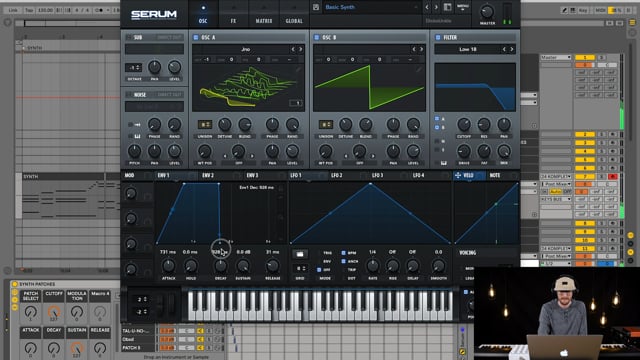Viewport: 640px width, 360px height.
Task: Toggle the OSC B enable switch
Action: click(x=317, y=37)
